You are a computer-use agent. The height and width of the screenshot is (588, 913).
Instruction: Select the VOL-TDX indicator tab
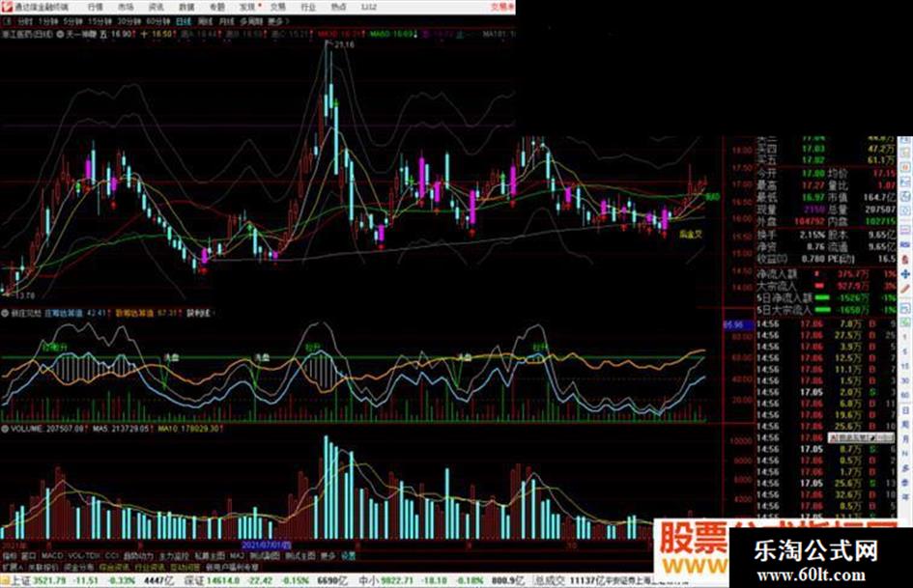pos(84,556)
